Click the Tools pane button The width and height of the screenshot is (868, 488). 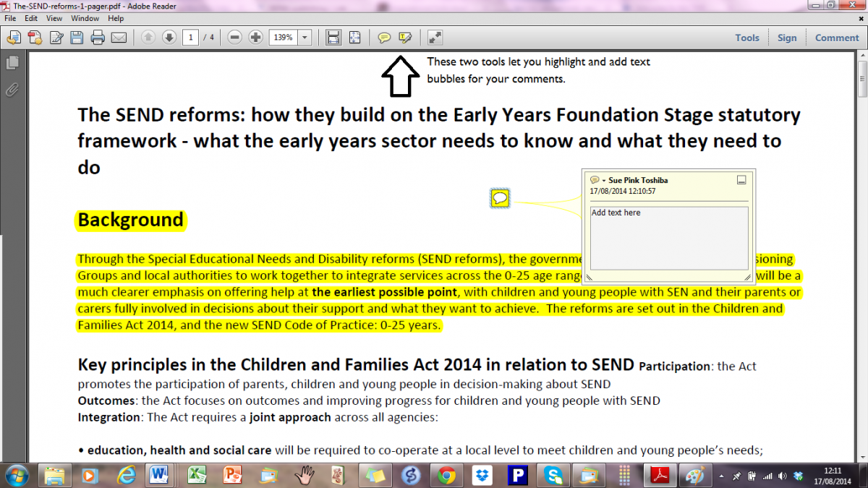pos(747,38)
